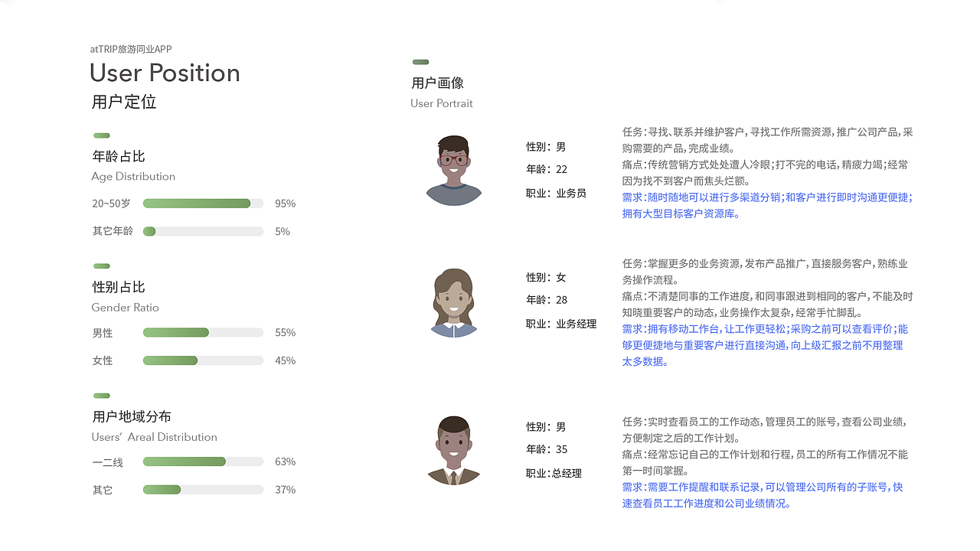Click the general manager avatar in suit
Image resolution: width=980 pixels, height=551 pixels.
[453, 451]
